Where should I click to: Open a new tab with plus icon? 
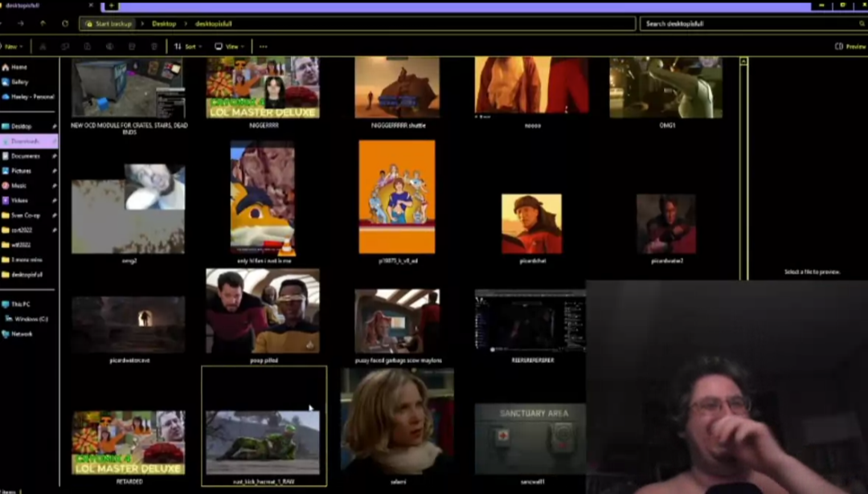[111, 6]
